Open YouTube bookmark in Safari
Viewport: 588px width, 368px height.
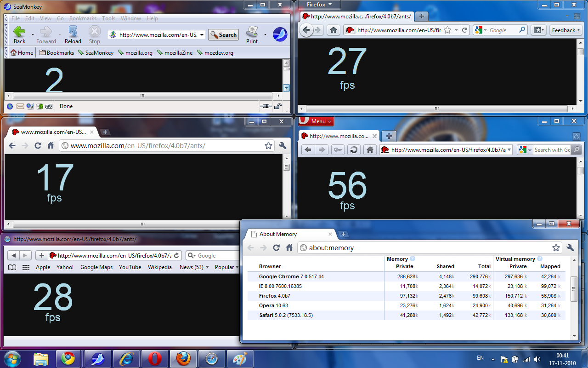(130, 267)
